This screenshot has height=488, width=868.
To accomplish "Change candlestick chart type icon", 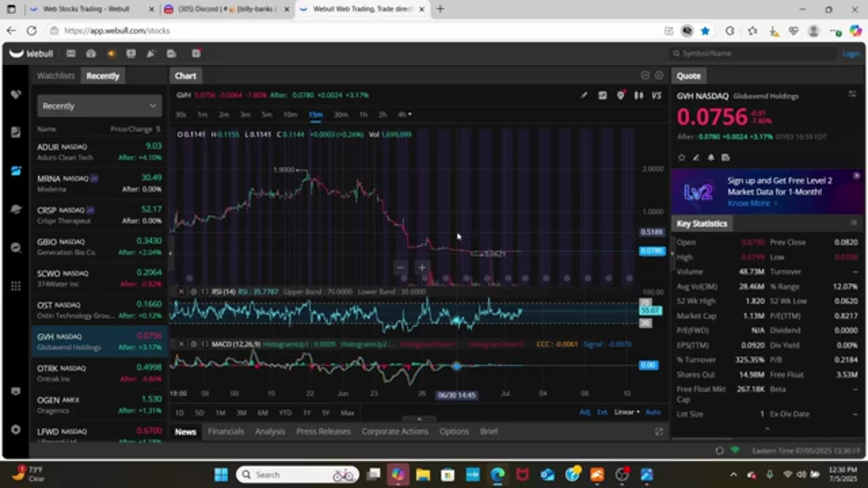I will pos(638,96).
